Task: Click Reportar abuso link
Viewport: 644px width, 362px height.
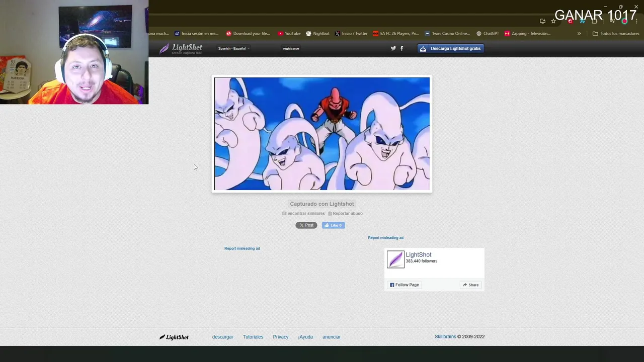Action: click(345, 213)
